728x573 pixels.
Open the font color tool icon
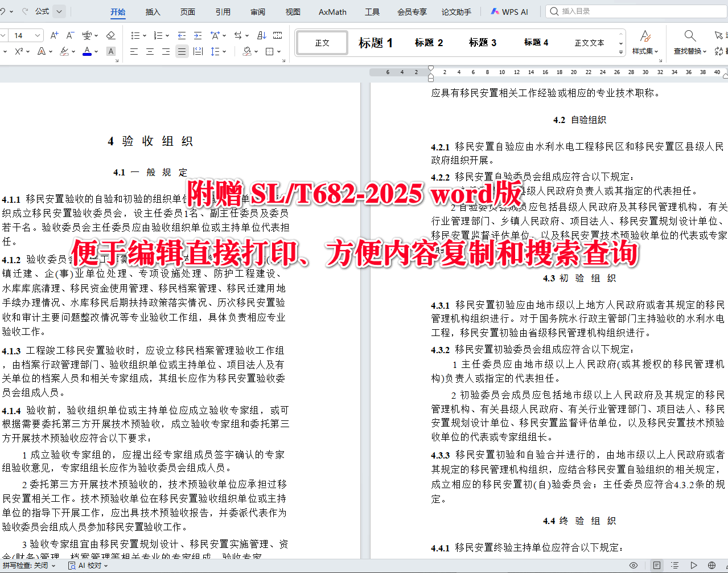click(x=87, y=51)
